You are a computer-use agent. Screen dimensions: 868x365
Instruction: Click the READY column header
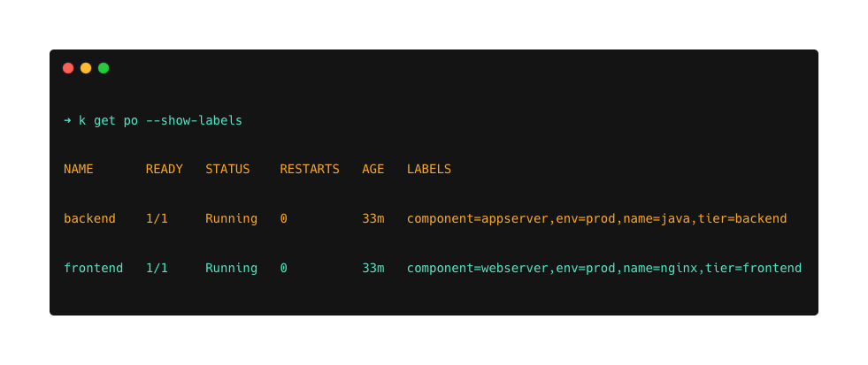pyautogui.click(x=165, y=169)
